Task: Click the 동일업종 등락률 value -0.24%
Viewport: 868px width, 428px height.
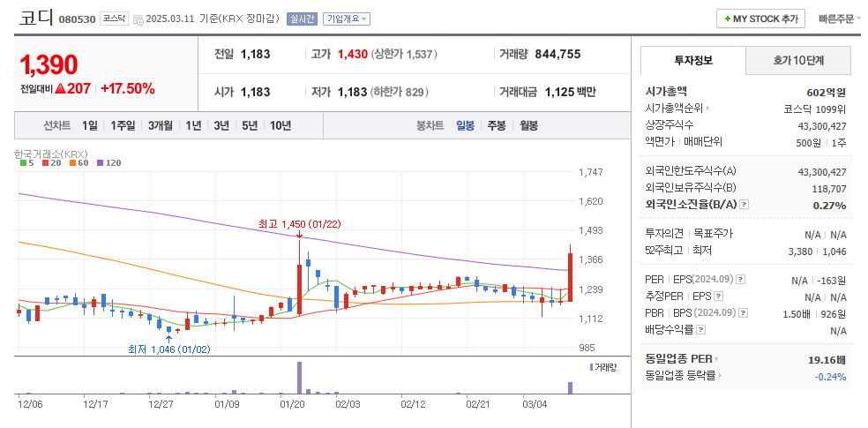Action: (x=830, y=377)
